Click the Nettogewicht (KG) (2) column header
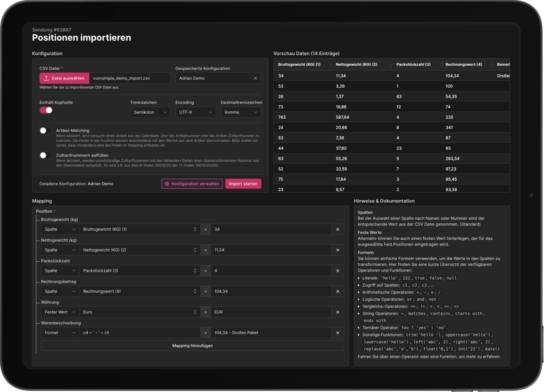Viewport: 544px width, 392px height. (x=357, y=64)
